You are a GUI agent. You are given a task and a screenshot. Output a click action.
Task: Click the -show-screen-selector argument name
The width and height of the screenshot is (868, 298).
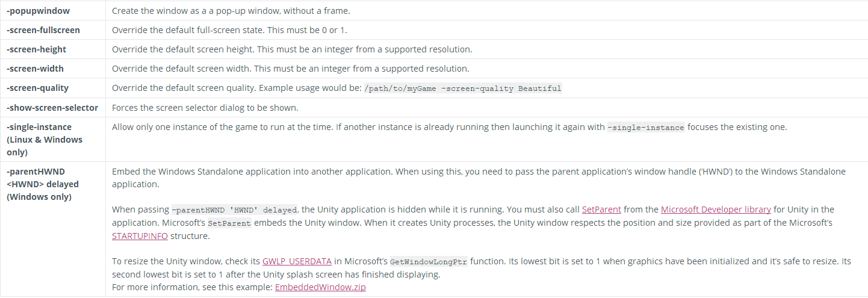[x=52, y=108]
